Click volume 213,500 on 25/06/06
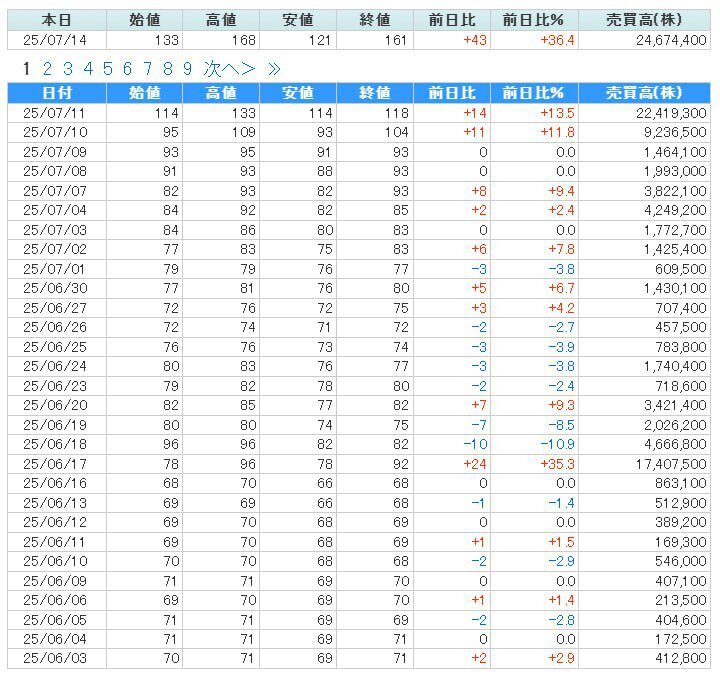720x675 pixels. click(681, 601)
